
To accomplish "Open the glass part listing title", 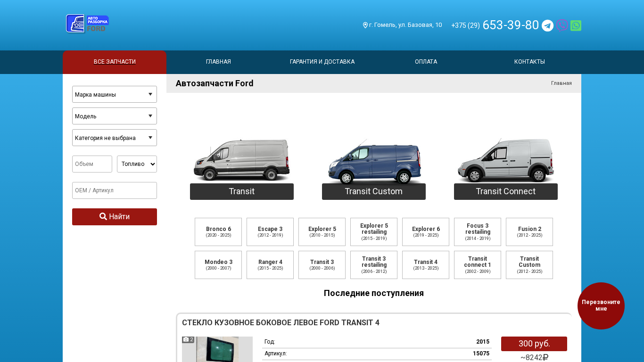I will [x=281, y=323].
